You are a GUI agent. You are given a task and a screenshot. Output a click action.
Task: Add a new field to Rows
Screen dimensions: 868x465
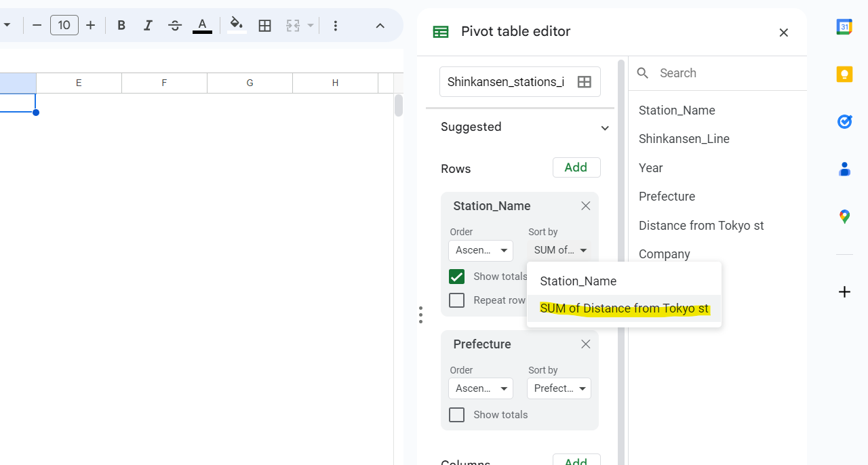click(576, 167)
